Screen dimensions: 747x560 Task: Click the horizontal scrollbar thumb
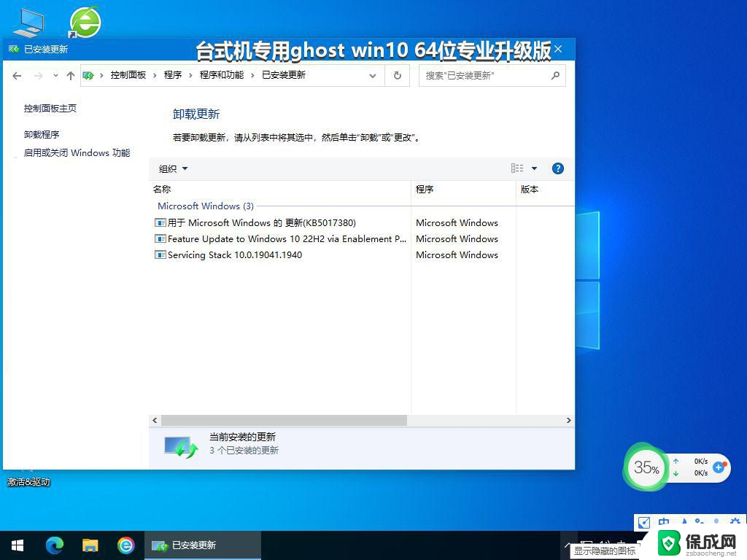[284, 421]
